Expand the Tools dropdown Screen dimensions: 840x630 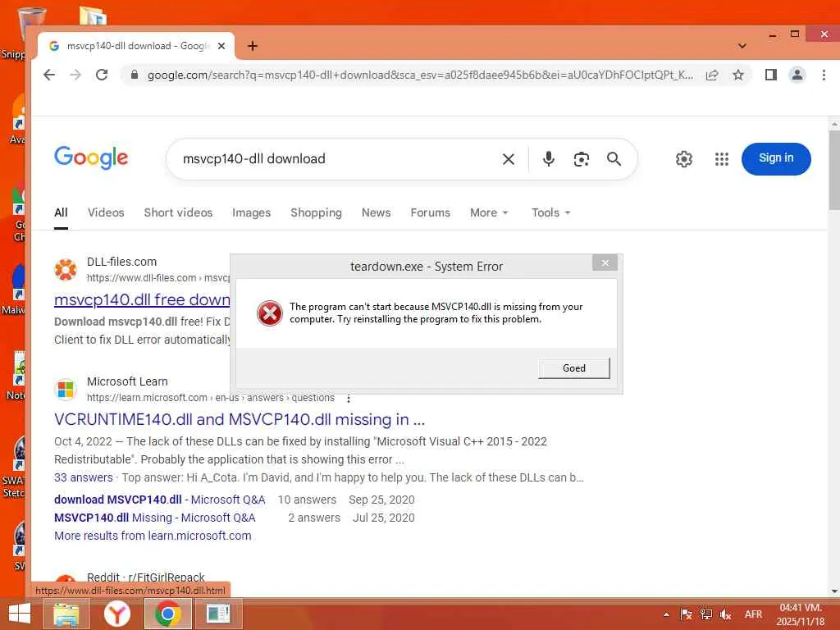click(550, 212)
